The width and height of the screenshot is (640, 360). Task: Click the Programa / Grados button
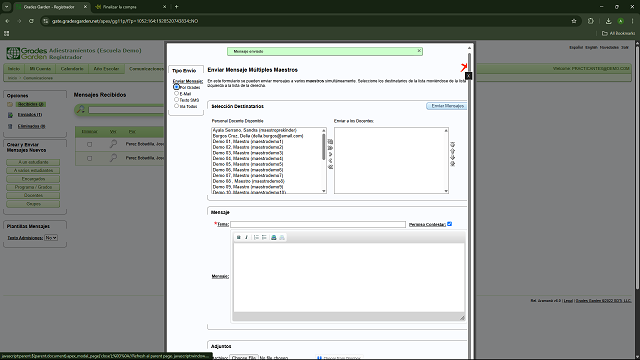[x=33, y=187]
